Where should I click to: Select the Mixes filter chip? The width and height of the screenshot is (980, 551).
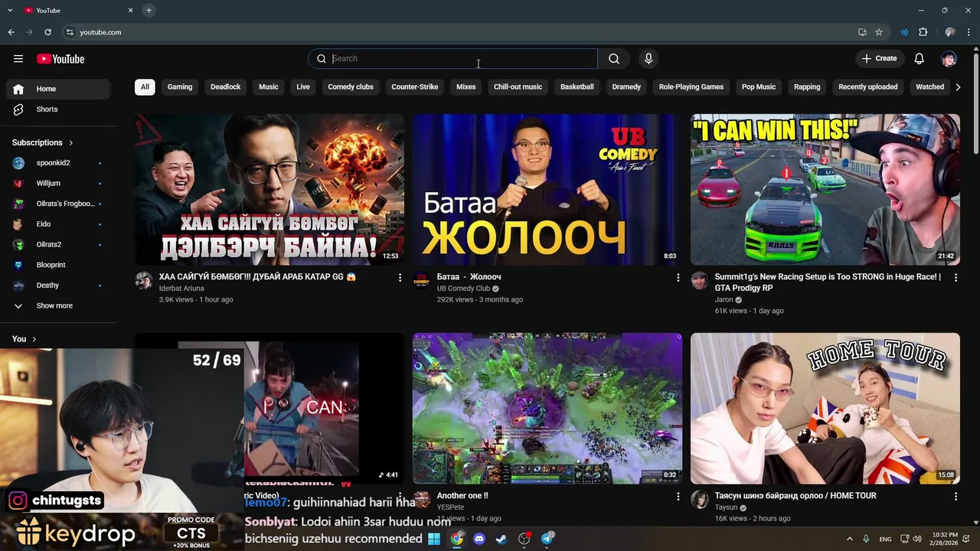[466, 86]
